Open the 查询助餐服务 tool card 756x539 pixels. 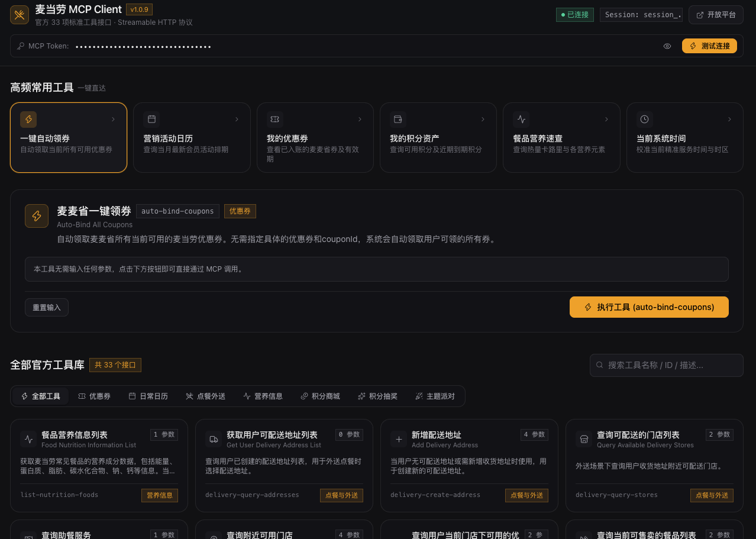(99, 530)
